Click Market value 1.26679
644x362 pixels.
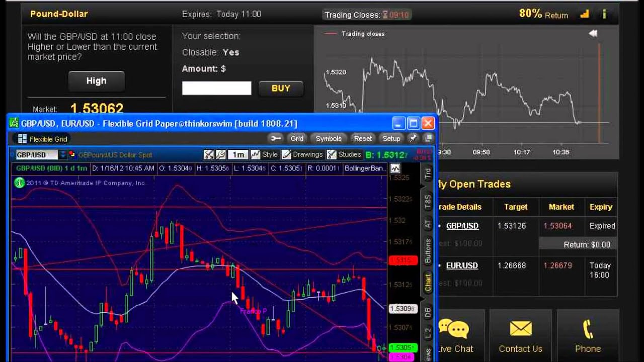(557, 265)
